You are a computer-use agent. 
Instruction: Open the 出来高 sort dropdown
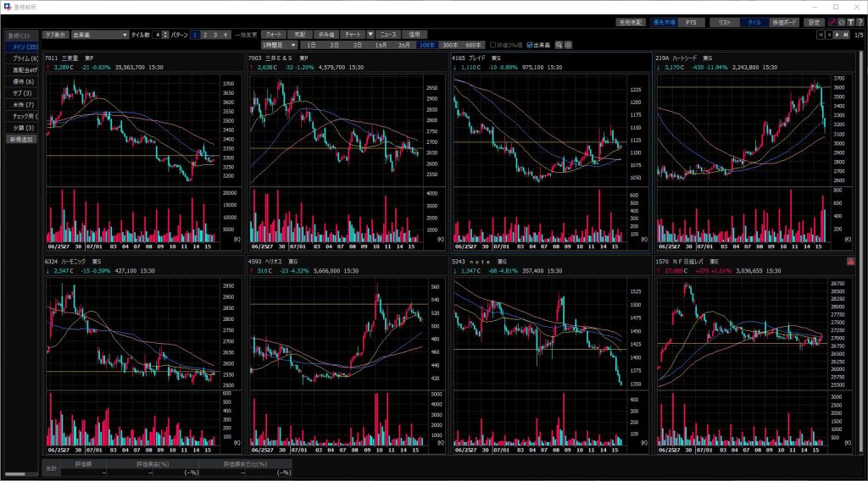pyautogui.click(x=99, y=35)
